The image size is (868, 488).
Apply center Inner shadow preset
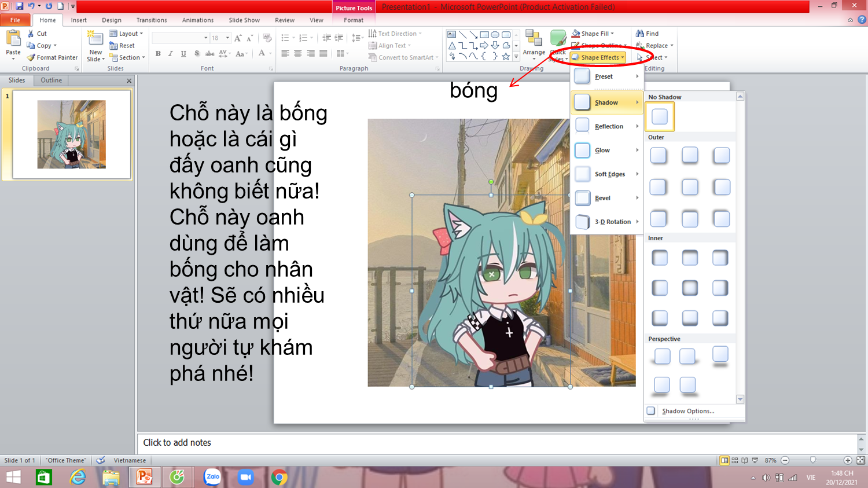tap(690, 288)
